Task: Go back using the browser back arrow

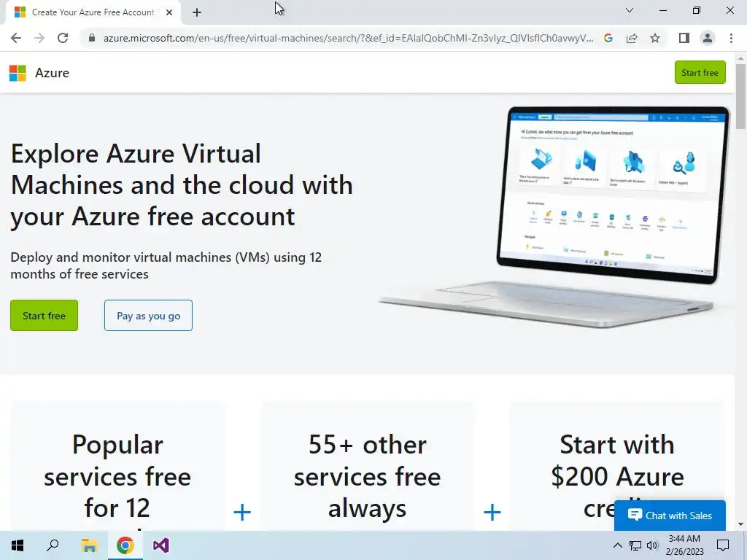Action: pyautogui.click(x=16, y=38)
